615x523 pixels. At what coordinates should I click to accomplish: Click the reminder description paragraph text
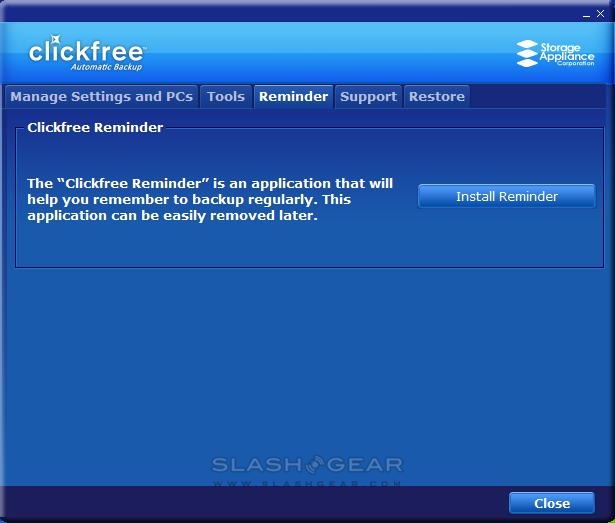[x=210, y=200]
